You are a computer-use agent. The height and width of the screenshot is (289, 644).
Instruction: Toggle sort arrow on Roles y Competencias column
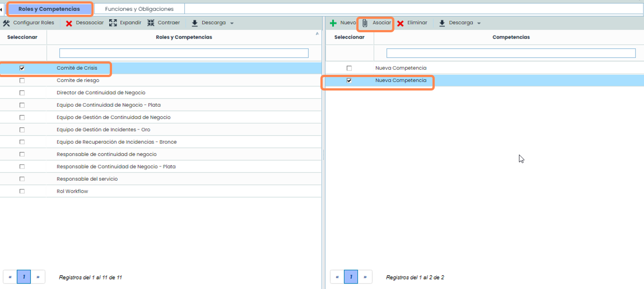click(317, 34)
